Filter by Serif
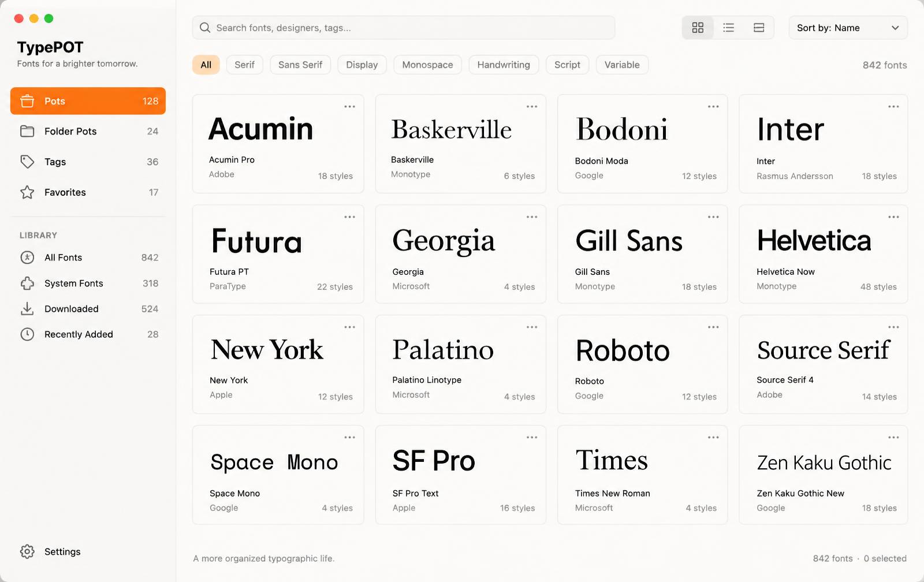This screenshot has height=582, width=924. click(x=244, y=65)
